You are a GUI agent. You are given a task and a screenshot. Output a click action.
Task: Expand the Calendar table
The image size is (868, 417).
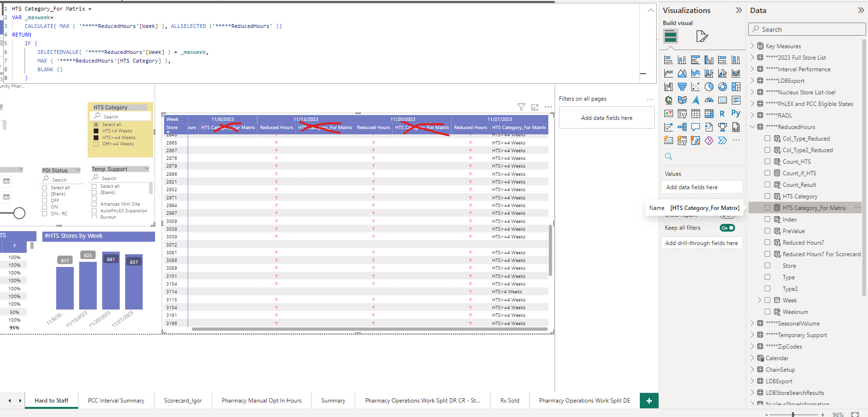pos(752,358)
